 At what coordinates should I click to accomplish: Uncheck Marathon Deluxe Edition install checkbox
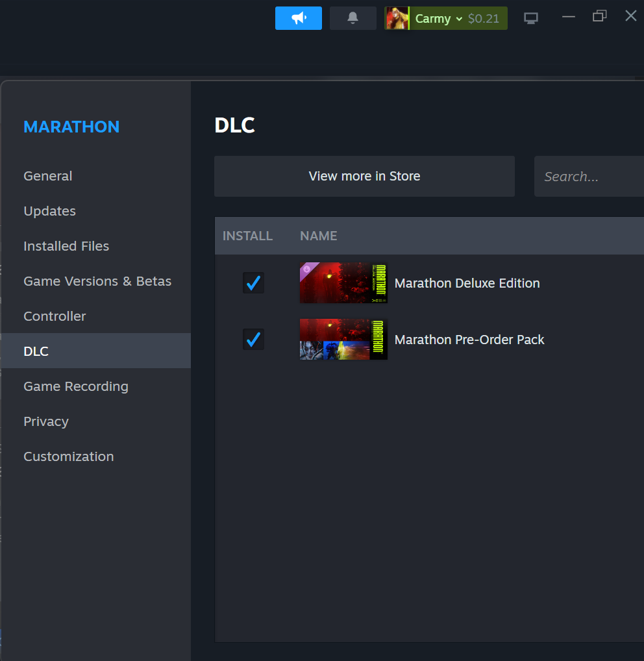click(x=253, y=282)
